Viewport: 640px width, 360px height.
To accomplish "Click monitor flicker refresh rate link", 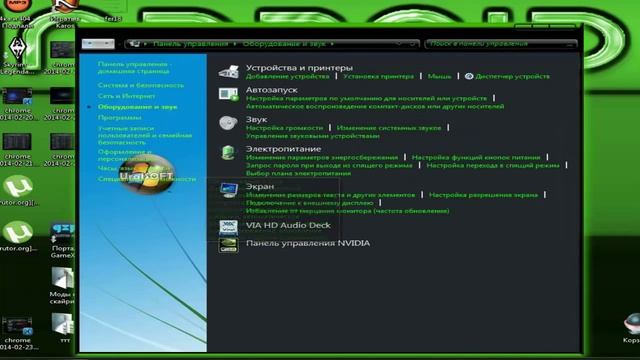I will coord(347,211).
